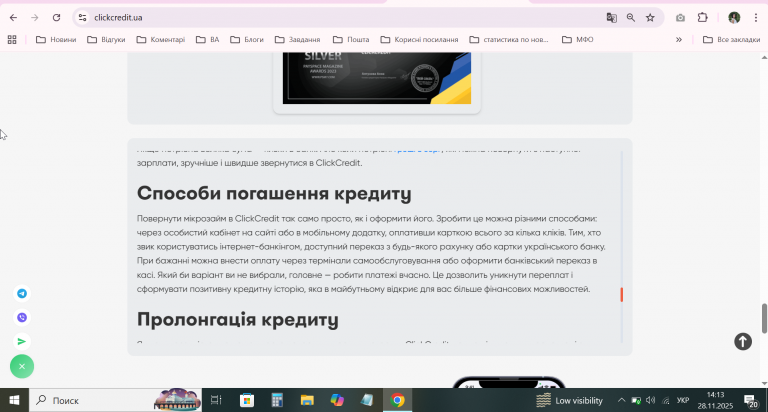The height and width of the screenshot is (412, 768).
Task: Open the Copilot taskbar icon
Action: coord(337,400)
